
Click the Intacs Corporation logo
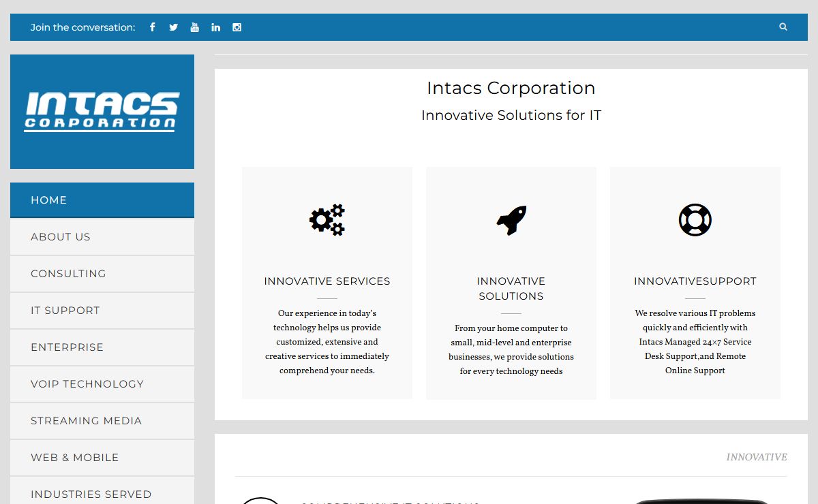(x=102, y=112)
